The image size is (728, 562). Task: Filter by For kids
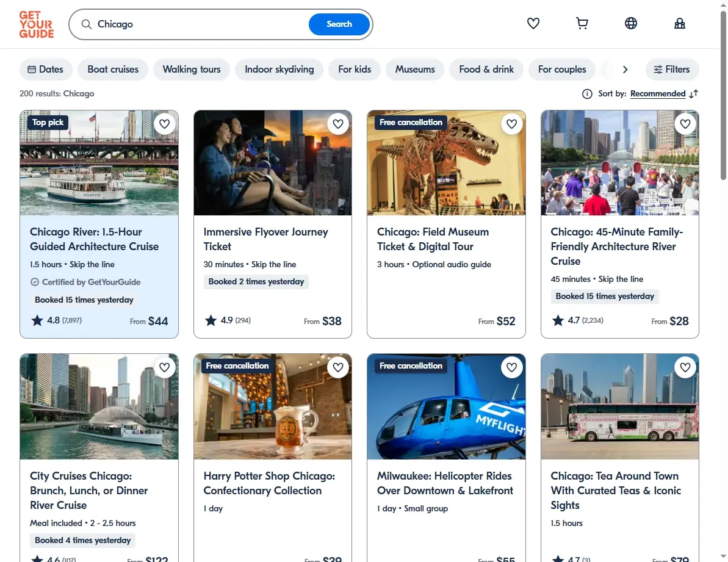coord(355,69)
